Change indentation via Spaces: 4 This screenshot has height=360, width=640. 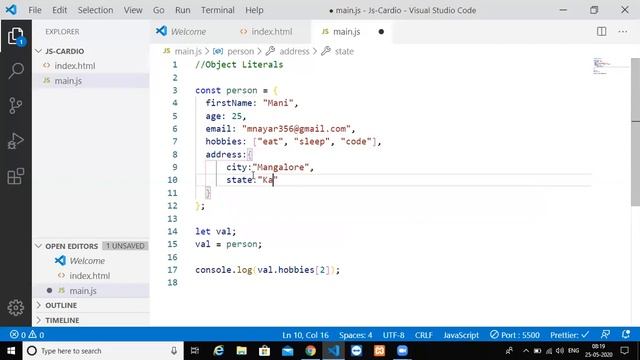[356, 335]
